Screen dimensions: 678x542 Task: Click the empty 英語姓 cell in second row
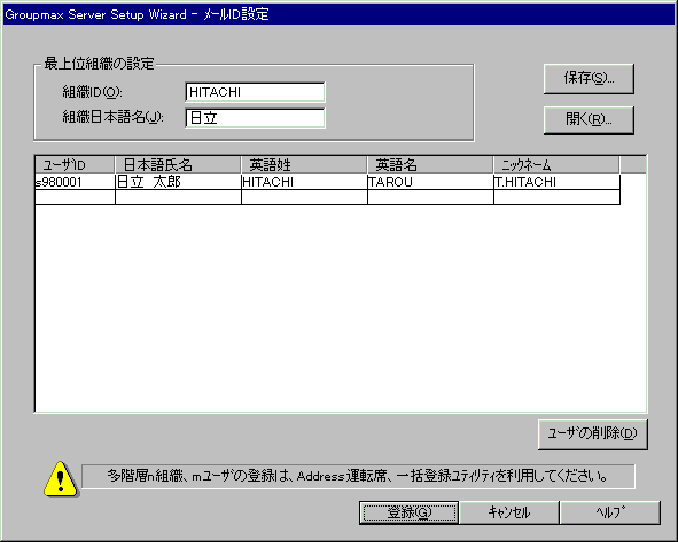pyautogui.click(x=304, y=197)
